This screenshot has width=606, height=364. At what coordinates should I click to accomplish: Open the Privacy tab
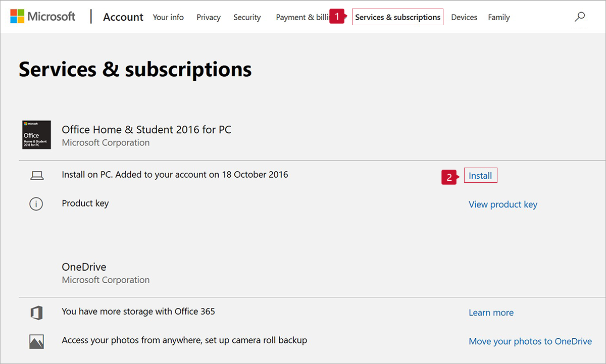click(209, 17)
